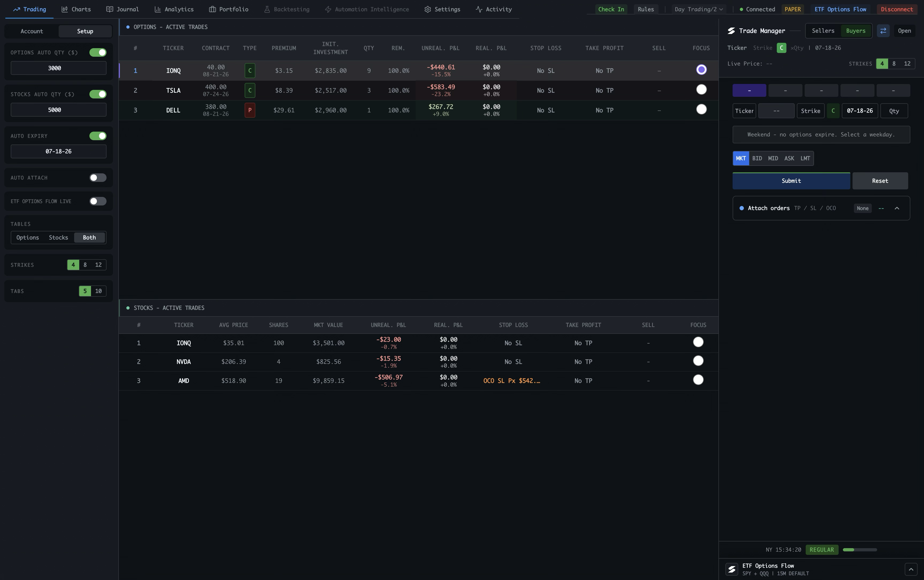The width and height of the screenshot is (924, 580).
Task: Switch to the Account sidebar tab
Action: click(x=32, y=31)
